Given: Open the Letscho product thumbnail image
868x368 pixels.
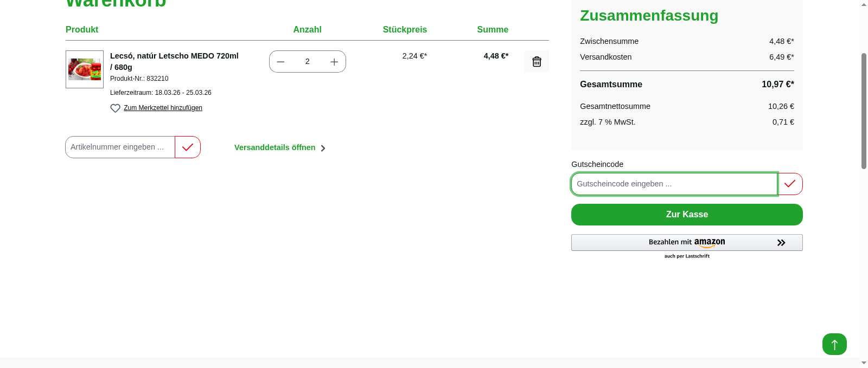Looking at the screenshot, I should (x=84, y=69).
